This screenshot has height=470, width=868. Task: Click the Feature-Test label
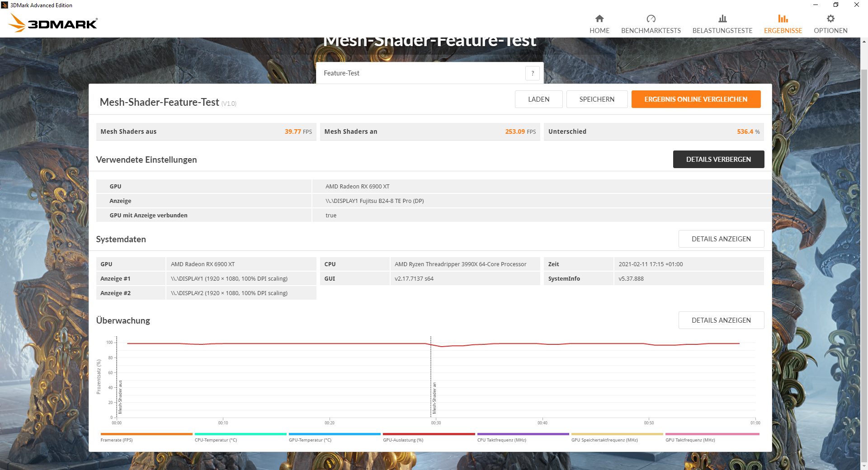click(x=342, y=73)
